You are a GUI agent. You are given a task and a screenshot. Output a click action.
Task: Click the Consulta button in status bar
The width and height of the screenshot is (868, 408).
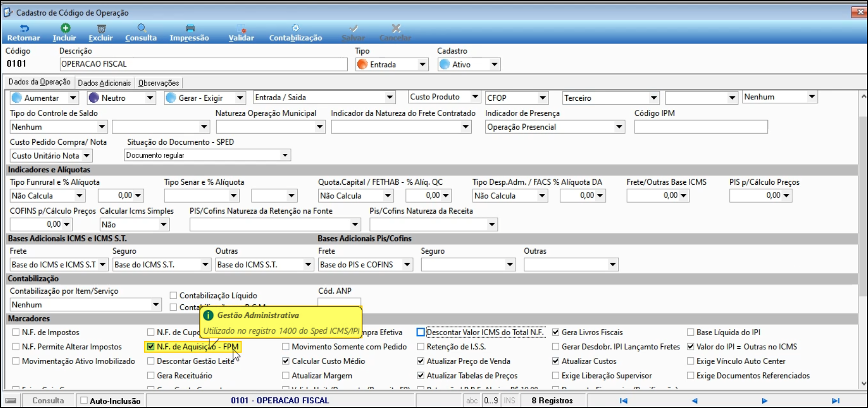[x=48, y=400]
